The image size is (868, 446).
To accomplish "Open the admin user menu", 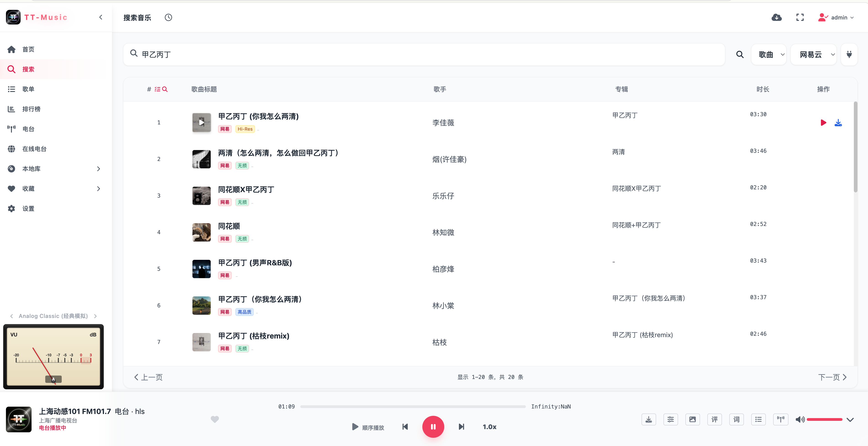I will coord(836,17).
